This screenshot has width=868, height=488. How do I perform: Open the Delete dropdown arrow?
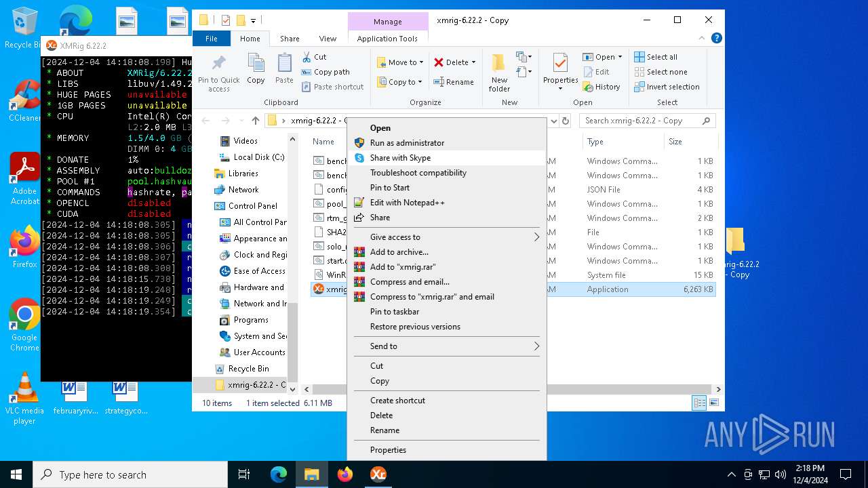pyautogui.click(x=473, y=62)
